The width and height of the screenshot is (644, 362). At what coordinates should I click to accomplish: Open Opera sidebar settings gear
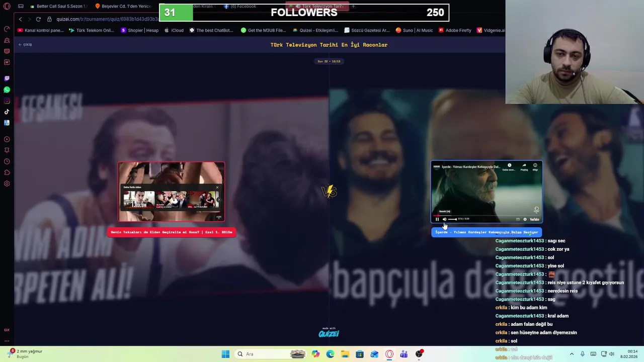tap(7, 184)
